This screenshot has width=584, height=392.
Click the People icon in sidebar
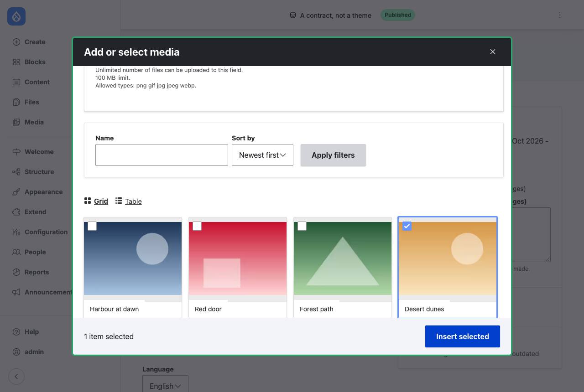16,252
